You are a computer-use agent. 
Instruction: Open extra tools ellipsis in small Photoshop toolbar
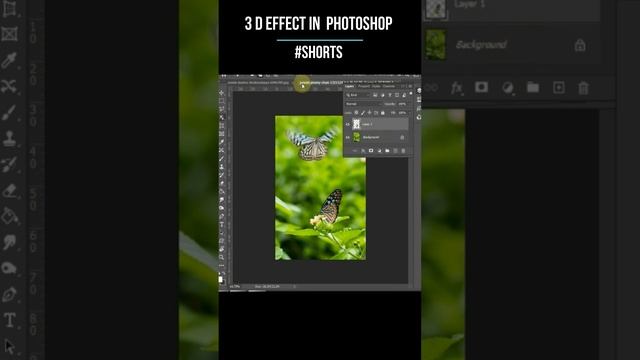point(222,265)
